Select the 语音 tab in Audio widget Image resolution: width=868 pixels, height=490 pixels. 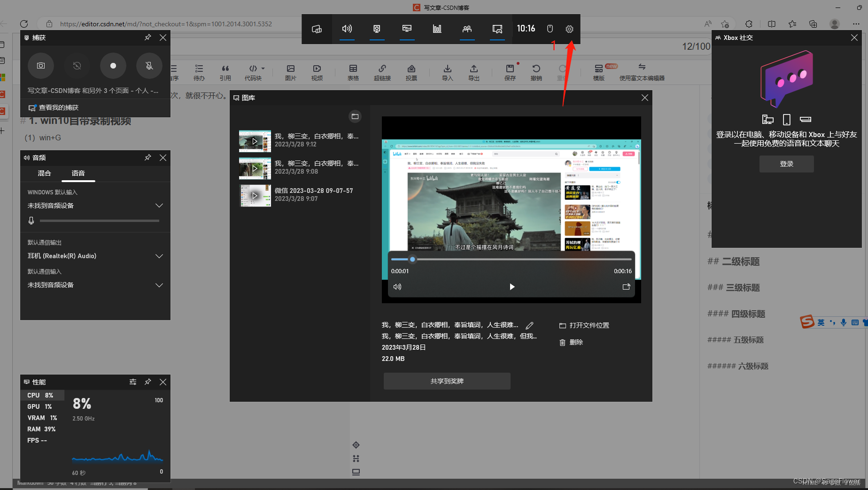tap(78, 173)
